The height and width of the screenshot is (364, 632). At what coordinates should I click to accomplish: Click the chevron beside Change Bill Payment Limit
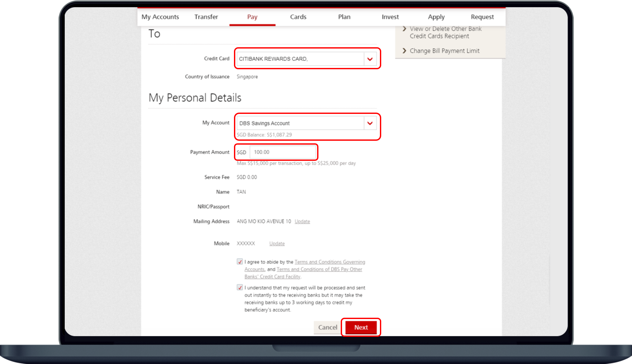coord(404,51)
